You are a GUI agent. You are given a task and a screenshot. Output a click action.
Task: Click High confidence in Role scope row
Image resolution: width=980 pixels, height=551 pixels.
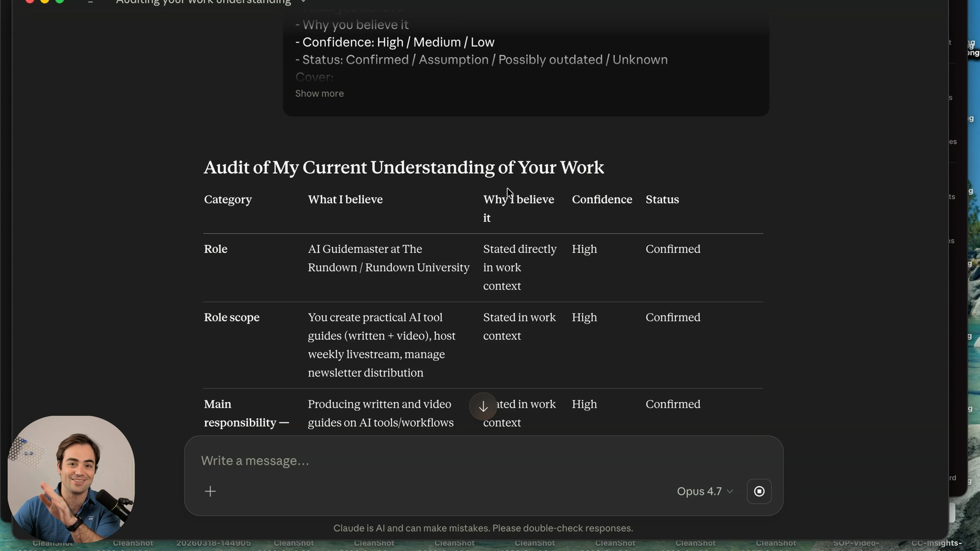tap(584, 317)
